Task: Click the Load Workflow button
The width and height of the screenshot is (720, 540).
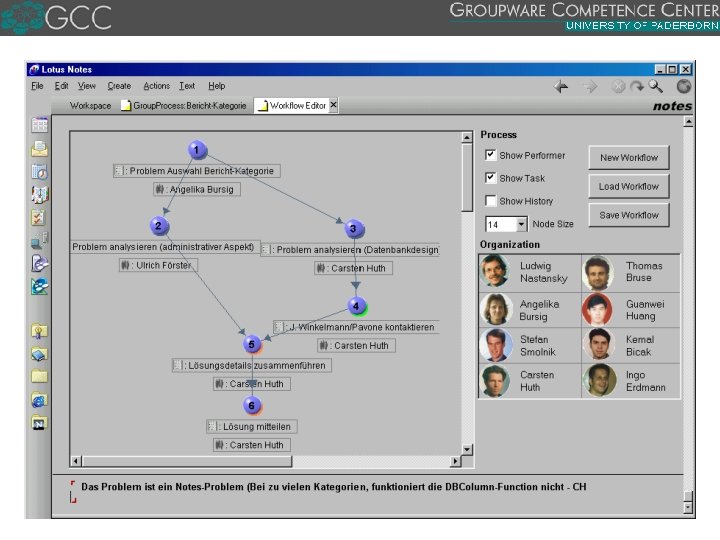Action: (x=629, y=186)
